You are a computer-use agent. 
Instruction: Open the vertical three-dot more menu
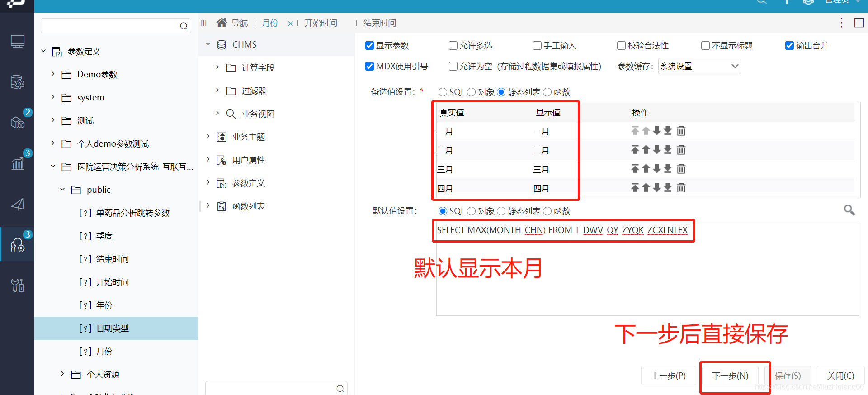tap(841, 23)
